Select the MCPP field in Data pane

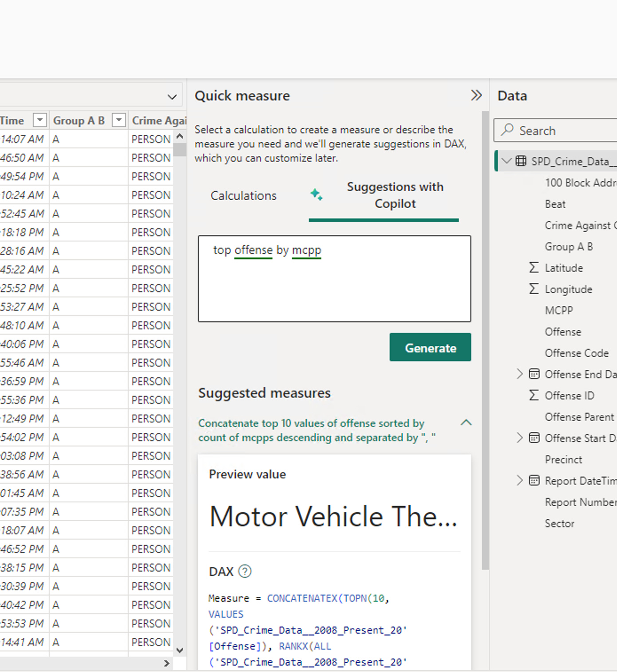tap(558, 310)
